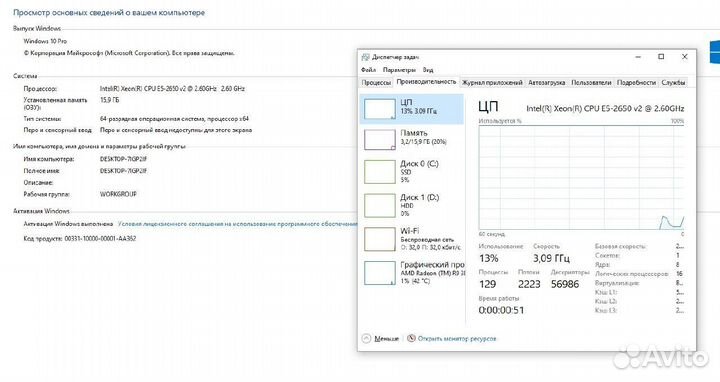
Task: Select the ЦП performance graph thumbnail
Action: [379, 109]
